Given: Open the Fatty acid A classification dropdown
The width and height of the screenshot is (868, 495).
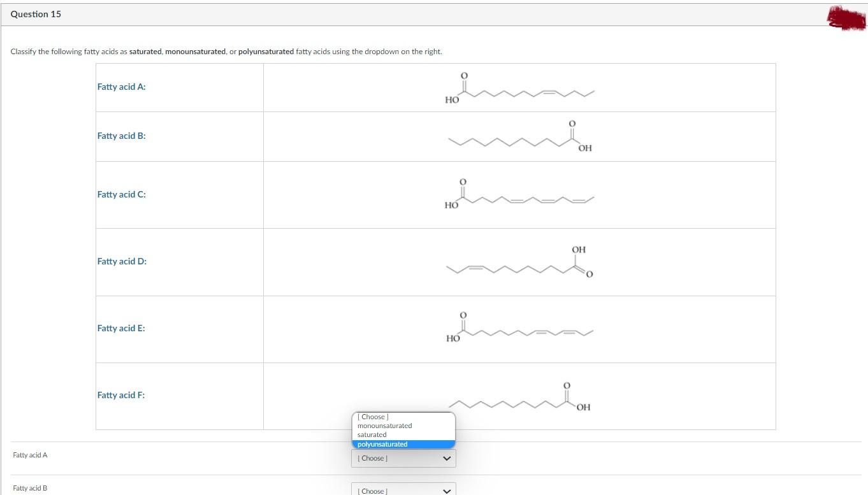Looking at the screenshot, I should point(403,458).
